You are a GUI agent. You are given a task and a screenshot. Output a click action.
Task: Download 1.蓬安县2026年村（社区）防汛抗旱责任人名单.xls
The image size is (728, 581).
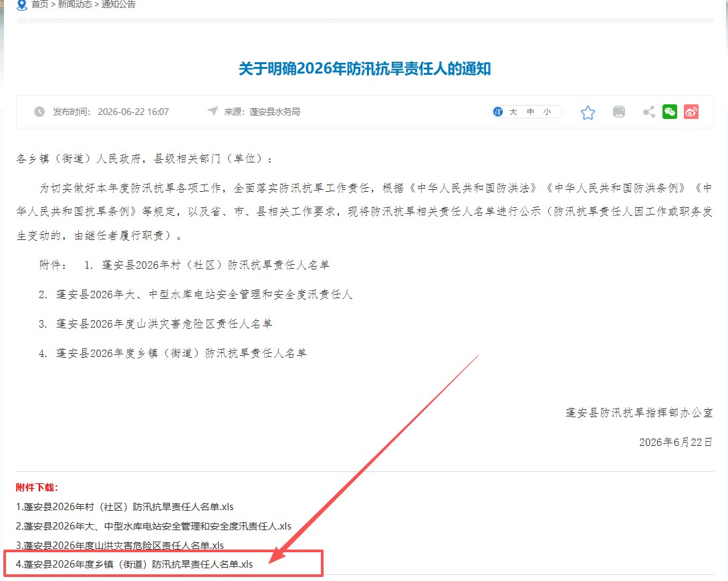pyautogui.click(x=125, y=507)
